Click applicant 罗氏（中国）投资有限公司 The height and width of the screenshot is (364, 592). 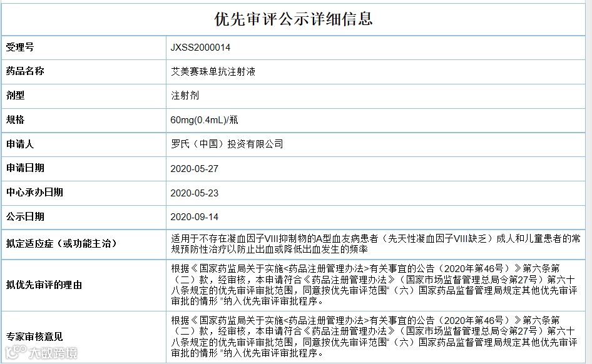click(x=227, y=144)
